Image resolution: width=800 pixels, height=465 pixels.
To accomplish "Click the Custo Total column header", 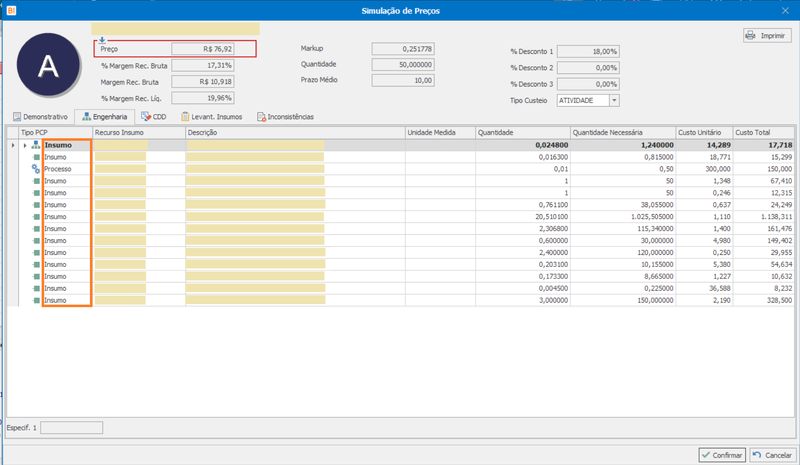I will click(x=764, y=132).
